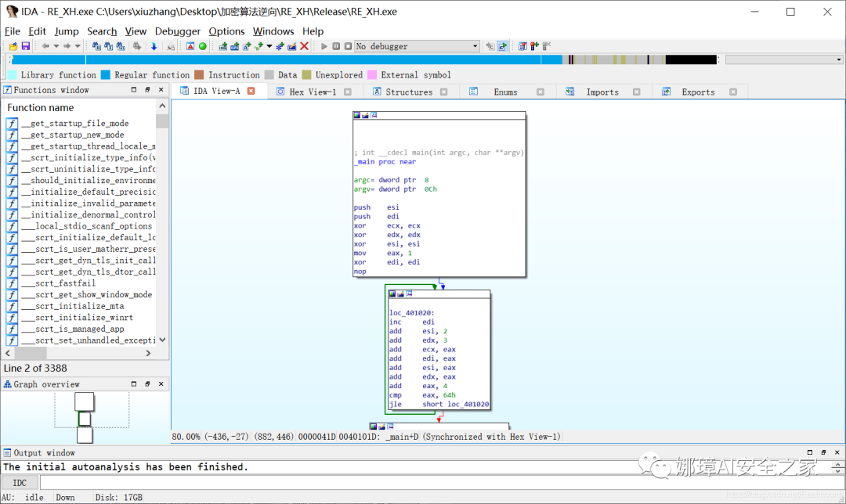Click the blue asterisk toolbar icon
This screenshot has width=846, height=504.
coord(280,46)
